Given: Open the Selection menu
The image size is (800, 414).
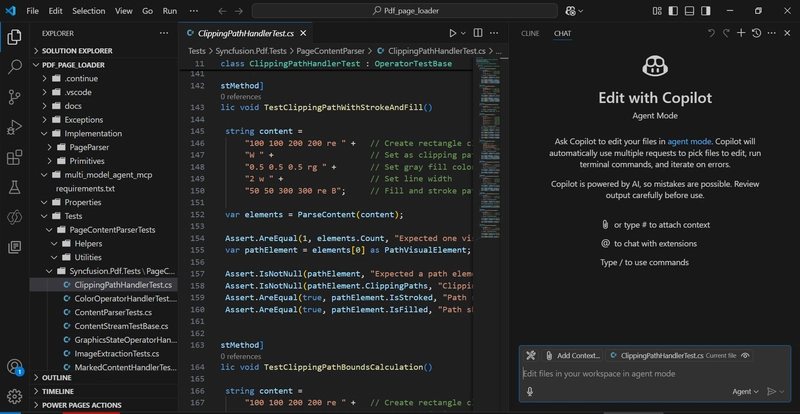Looking at the screenshot, I should point(88,11).
